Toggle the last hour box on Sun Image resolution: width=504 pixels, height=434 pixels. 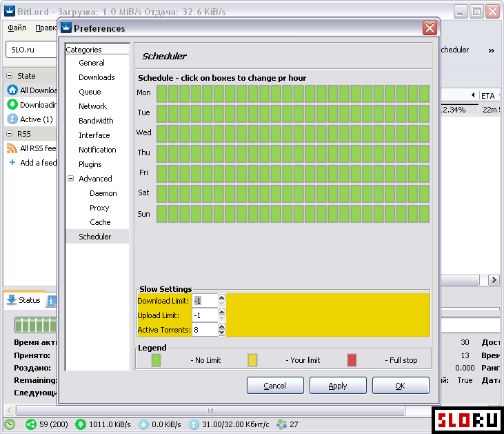[x=424, y=214]
